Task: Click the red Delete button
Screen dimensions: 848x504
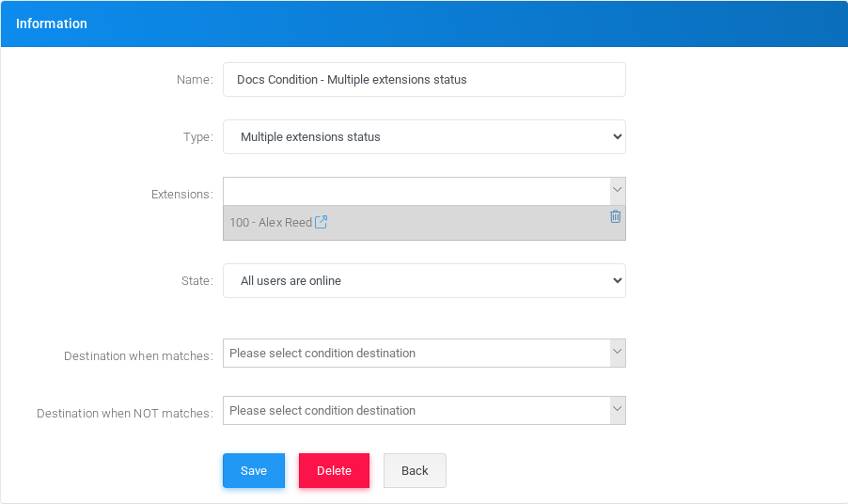Action: click(x=335, y=470)
